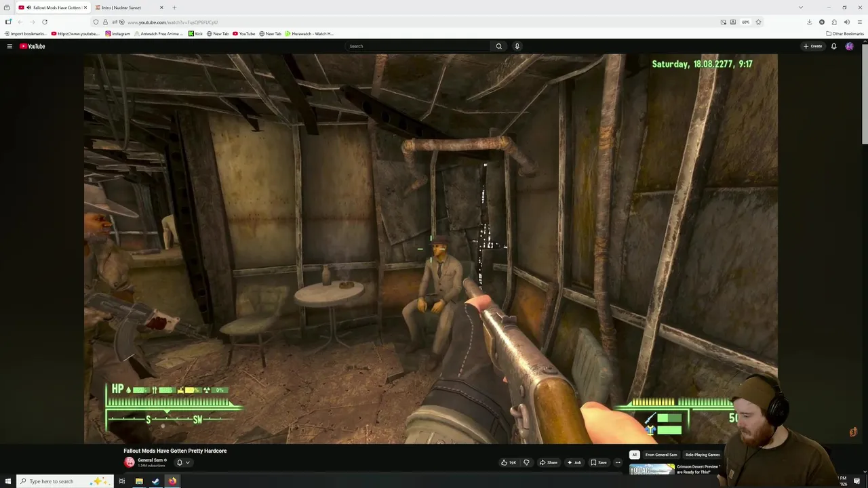Viewport: 868px width, 488px height.
Task: Open Aniwatch Free Anime bookmark
Action: [159, 33]
